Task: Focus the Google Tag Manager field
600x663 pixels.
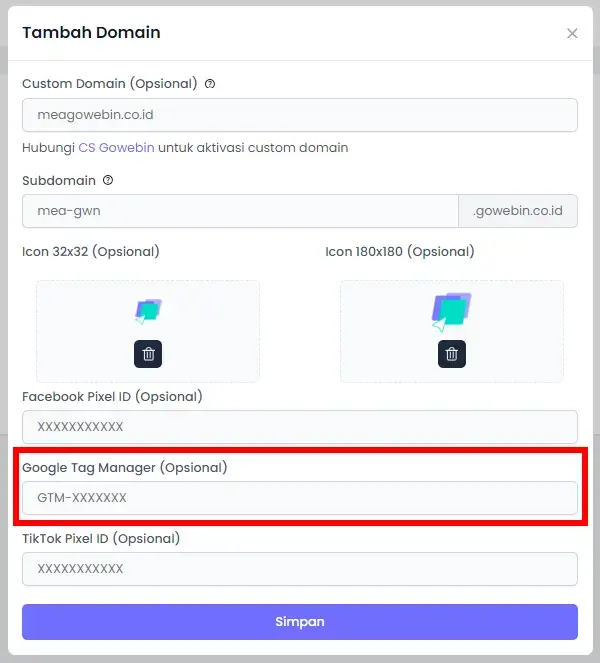Action: point(300,498)
